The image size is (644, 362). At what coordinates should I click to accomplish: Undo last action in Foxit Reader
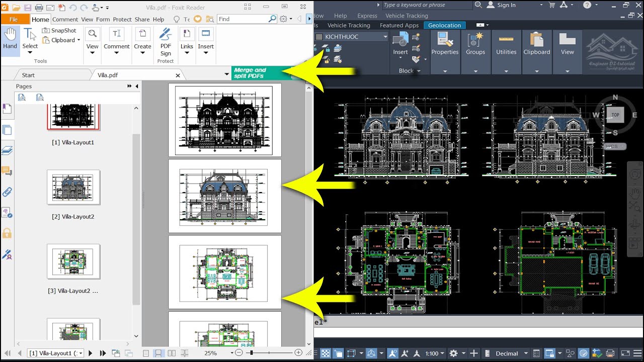coord(72,8)
